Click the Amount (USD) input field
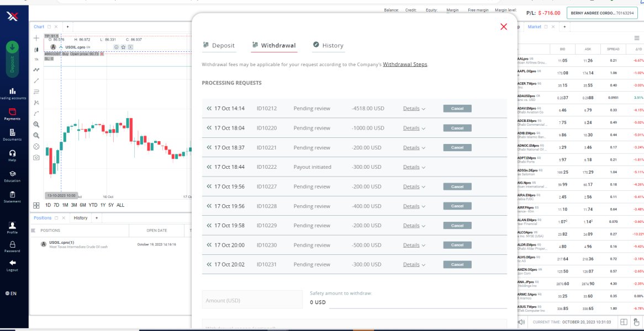 [252, 300]
